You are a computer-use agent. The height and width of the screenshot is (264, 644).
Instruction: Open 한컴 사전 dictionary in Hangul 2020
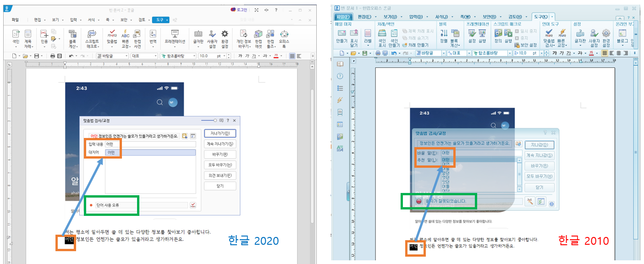coord(138,40)
